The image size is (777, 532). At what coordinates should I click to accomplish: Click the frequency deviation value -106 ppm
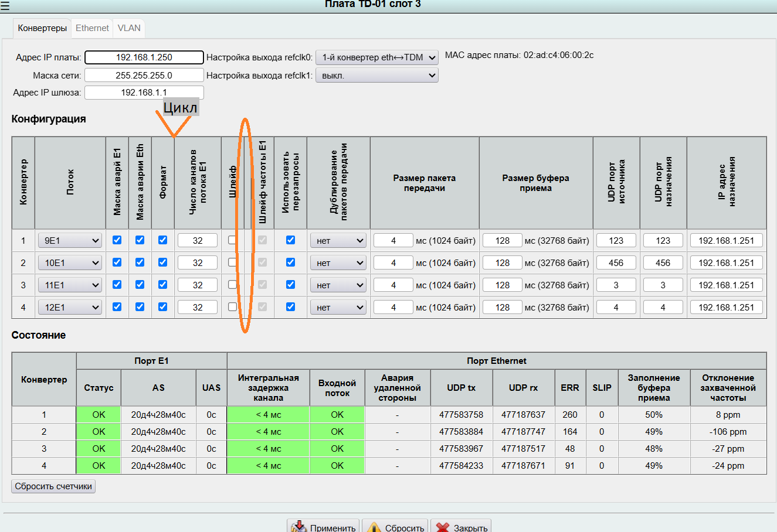pos(728,432)
